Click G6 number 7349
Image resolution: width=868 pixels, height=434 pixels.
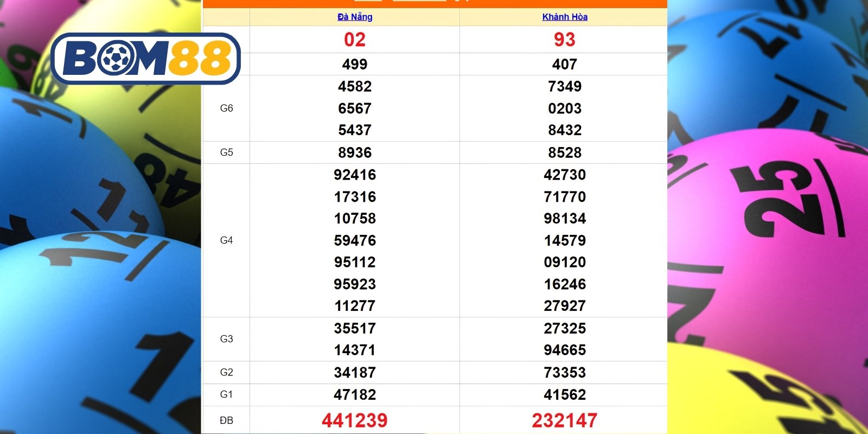pos(565,86)
